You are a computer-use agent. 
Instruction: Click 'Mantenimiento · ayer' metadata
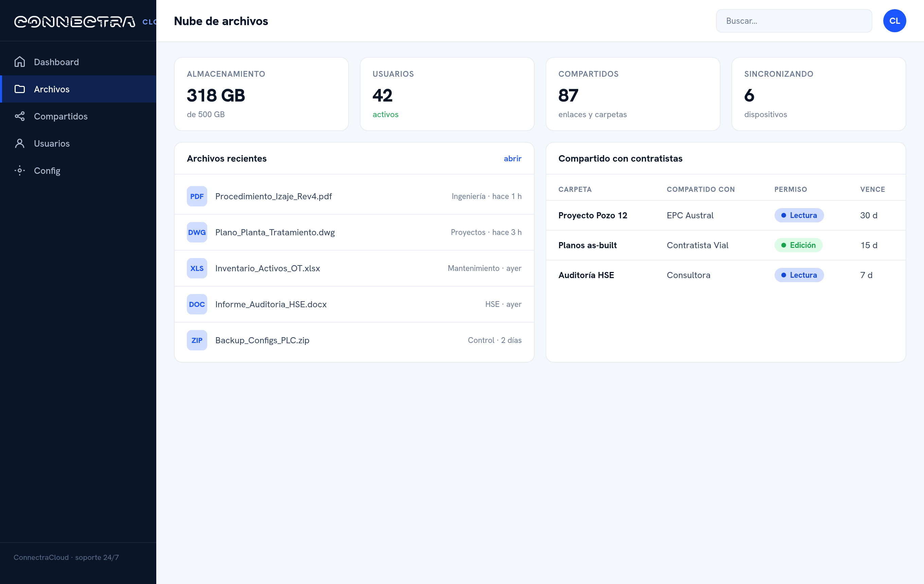pyautogui.click(x=484, y=269)
